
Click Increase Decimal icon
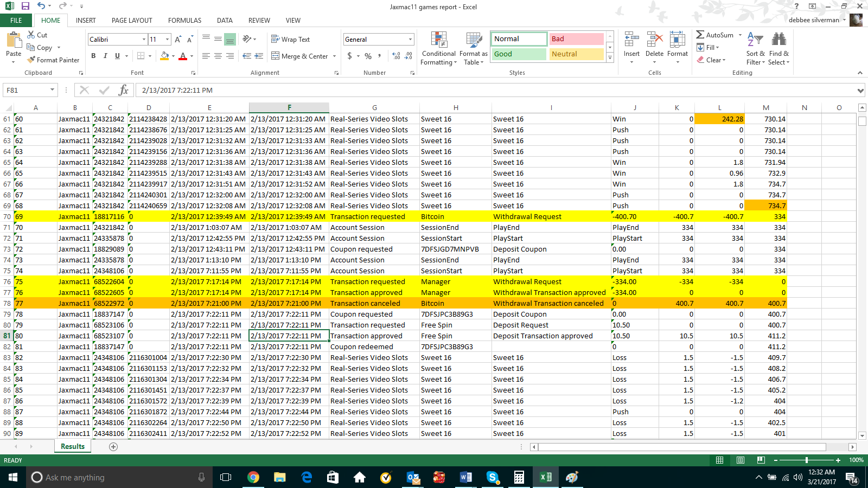(396, 56)
